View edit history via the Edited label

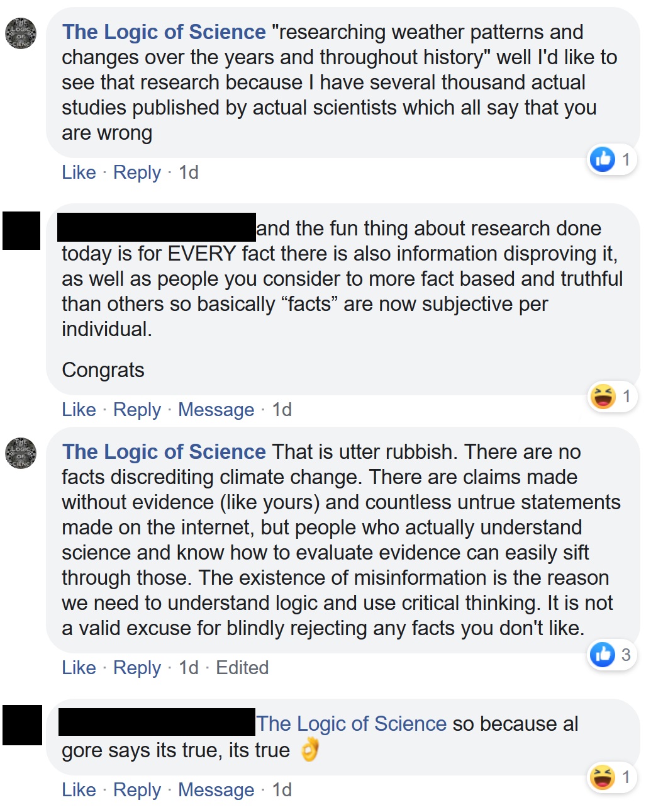[x=242, y=668]
